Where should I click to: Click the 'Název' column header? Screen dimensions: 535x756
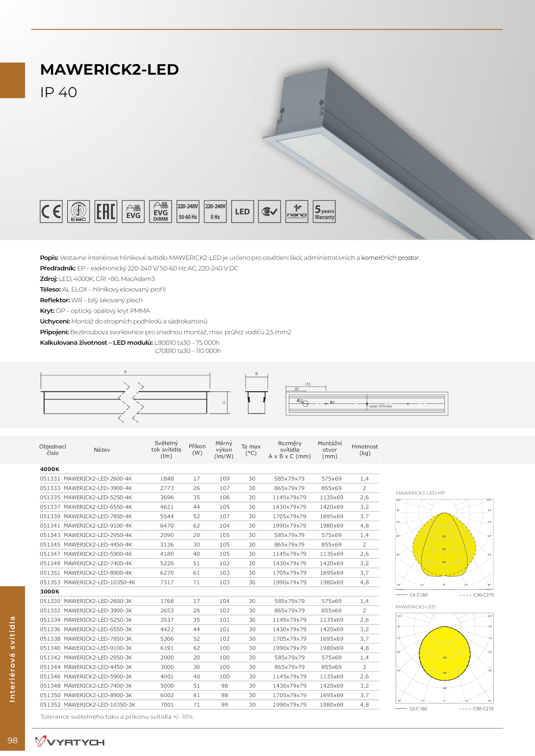pyautogui.click(x=102, y=450)
